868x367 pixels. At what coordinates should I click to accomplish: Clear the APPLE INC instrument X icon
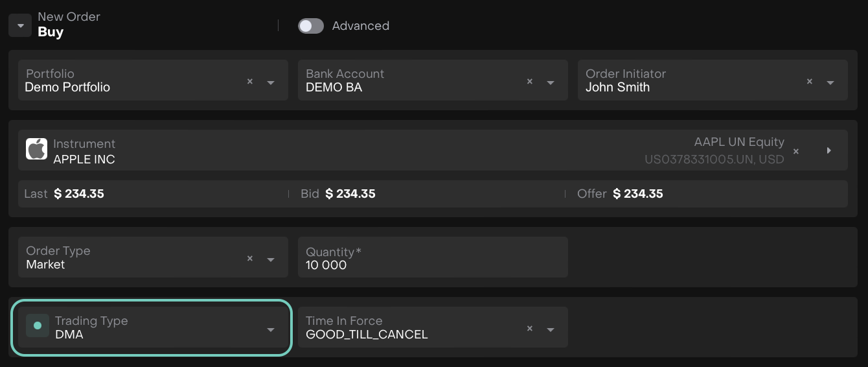pos(796,151)
